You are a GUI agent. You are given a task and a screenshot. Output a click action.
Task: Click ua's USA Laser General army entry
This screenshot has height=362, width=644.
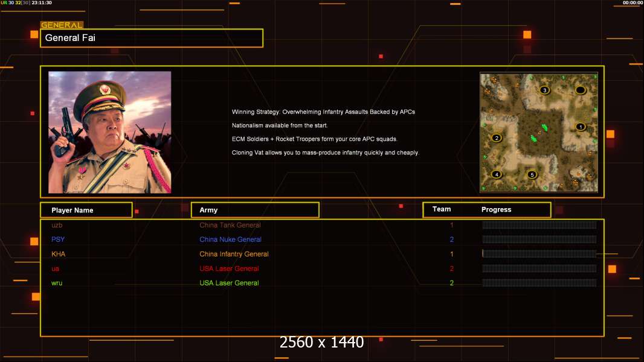(229, 268)
